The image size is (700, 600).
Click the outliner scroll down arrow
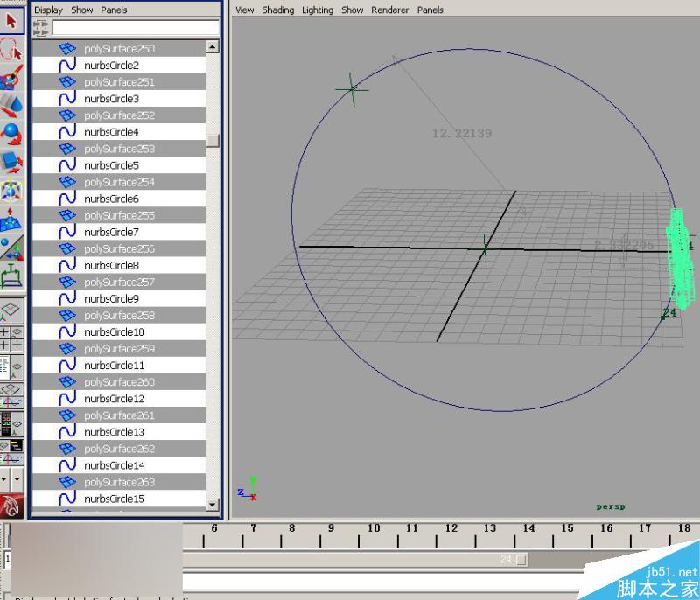tap(213, 505)
